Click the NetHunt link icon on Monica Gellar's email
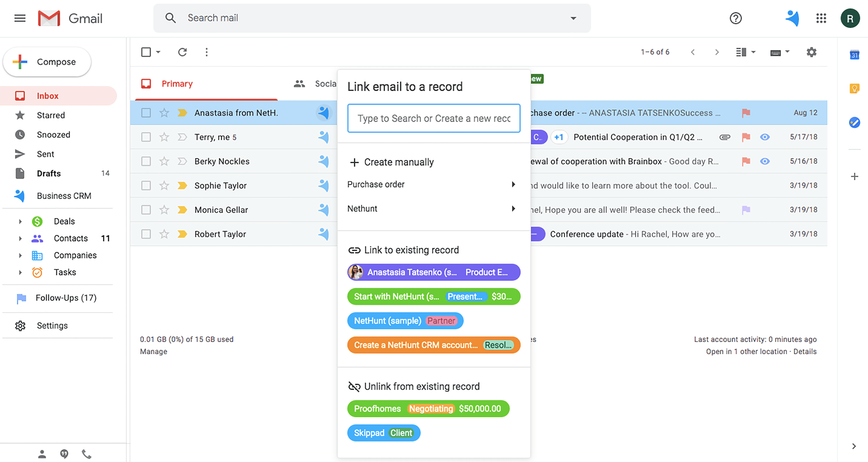Screen dimensions: 868x462 pos(323,210)
